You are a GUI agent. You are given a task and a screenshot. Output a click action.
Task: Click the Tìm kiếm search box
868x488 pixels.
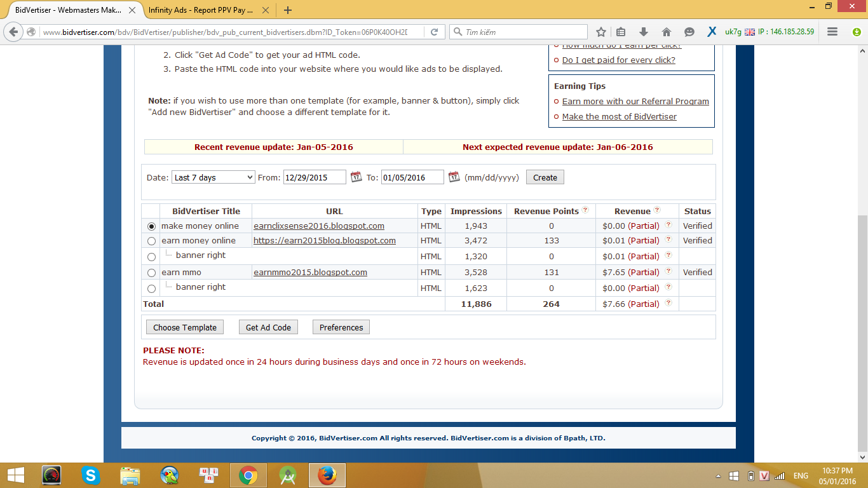519,32
